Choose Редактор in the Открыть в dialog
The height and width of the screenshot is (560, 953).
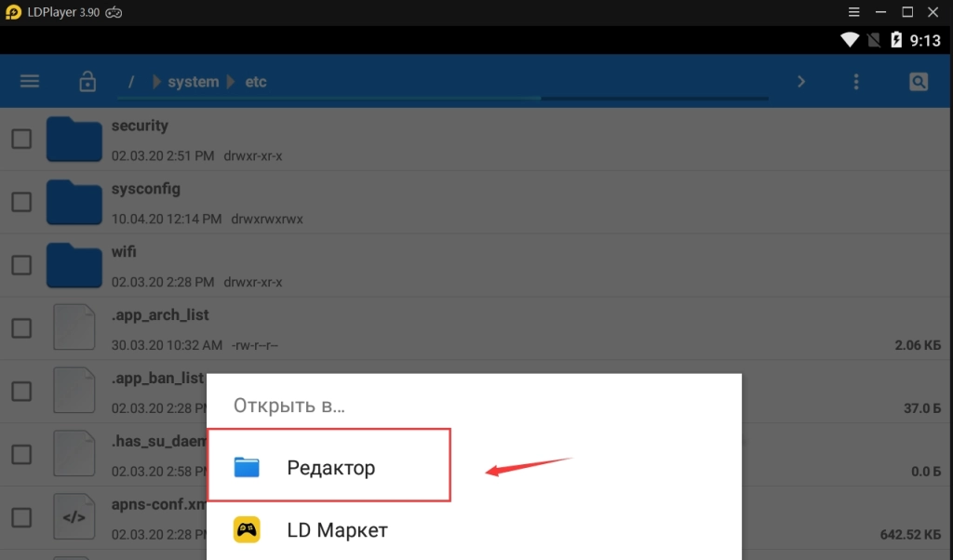[329, 467]
